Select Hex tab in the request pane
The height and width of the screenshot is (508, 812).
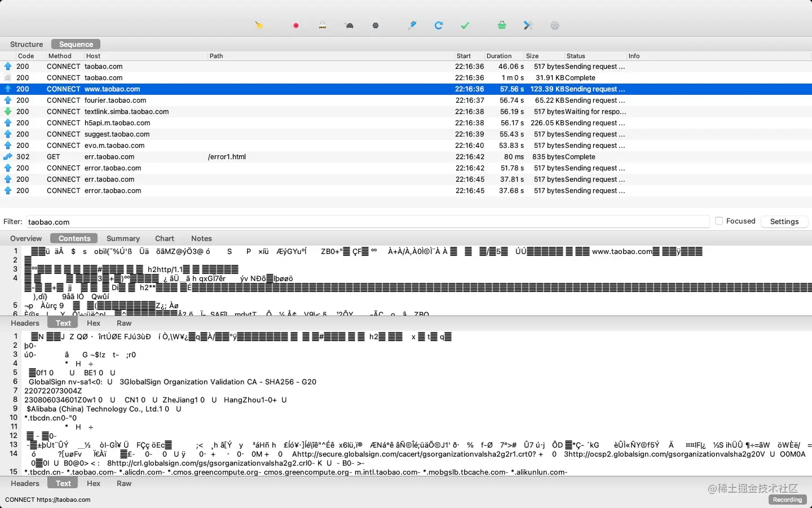tap(94, 323)
